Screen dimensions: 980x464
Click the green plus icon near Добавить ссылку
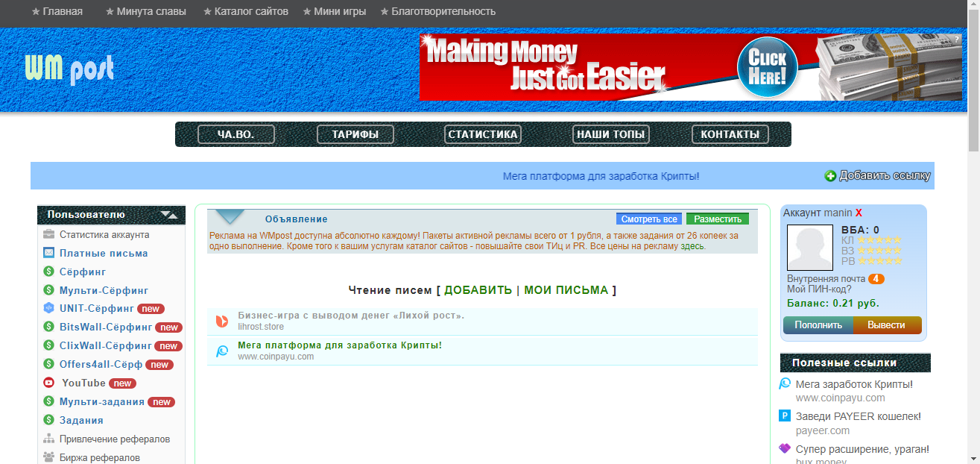pos(830,176)
